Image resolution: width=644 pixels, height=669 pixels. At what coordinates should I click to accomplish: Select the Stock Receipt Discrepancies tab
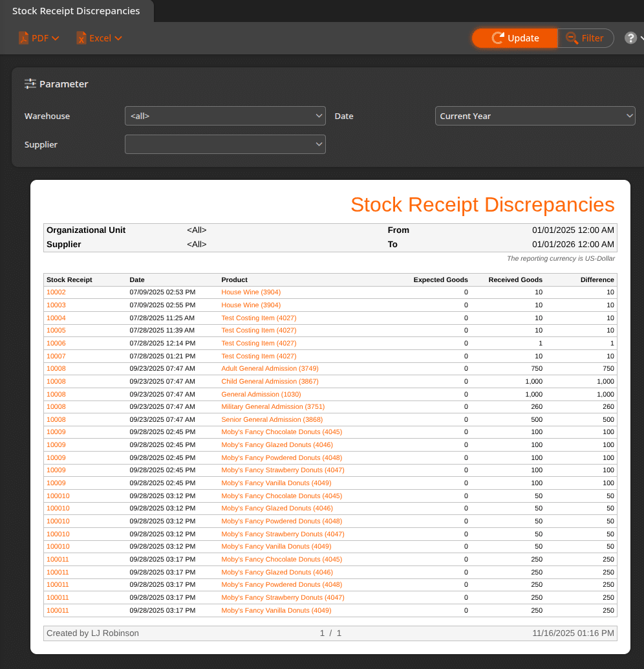[x=76, y=11]
